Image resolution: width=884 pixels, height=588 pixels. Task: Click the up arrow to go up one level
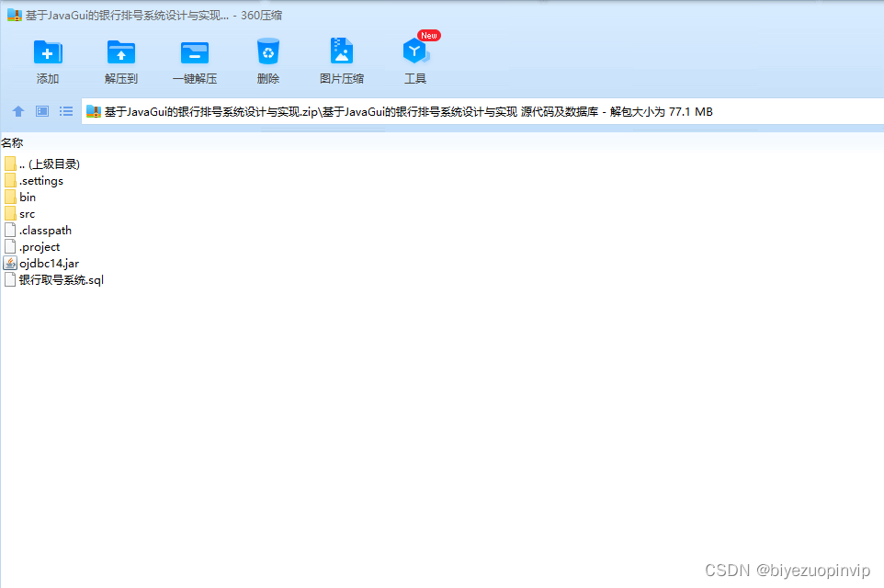click(x=18, y=111)
